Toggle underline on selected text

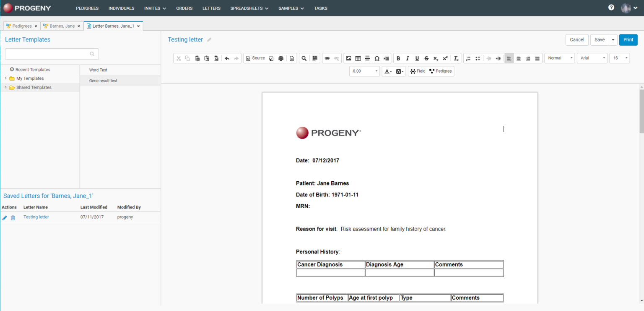tap(417, 58)
